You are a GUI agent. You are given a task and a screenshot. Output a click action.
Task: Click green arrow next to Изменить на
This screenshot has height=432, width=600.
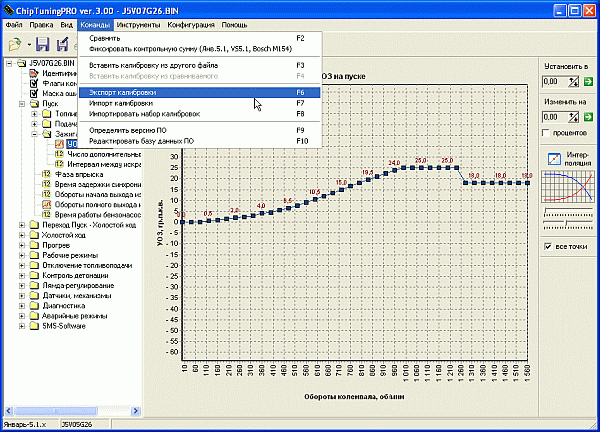pyautogui.click(x=589, y=116)
